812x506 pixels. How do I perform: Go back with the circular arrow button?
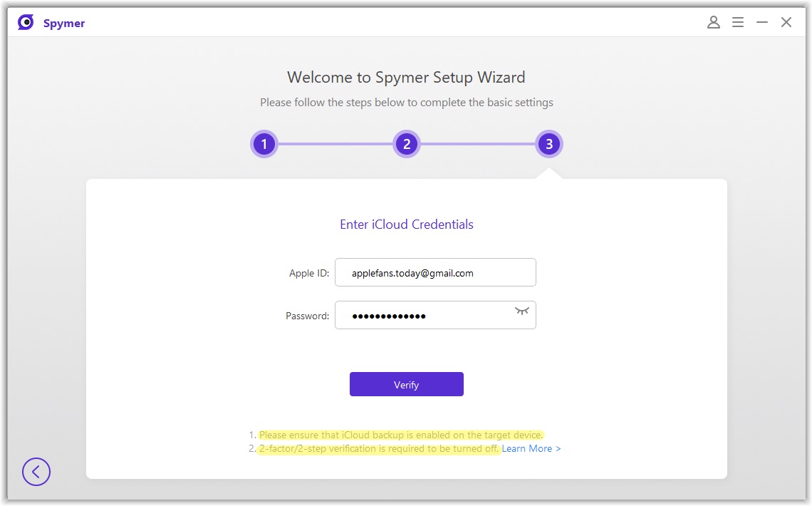[x=36, y=472]
